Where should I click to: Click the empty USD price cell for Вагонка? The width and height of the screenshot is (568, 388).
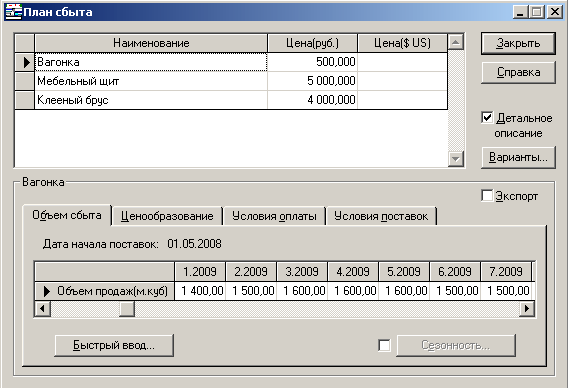[402, 62]
